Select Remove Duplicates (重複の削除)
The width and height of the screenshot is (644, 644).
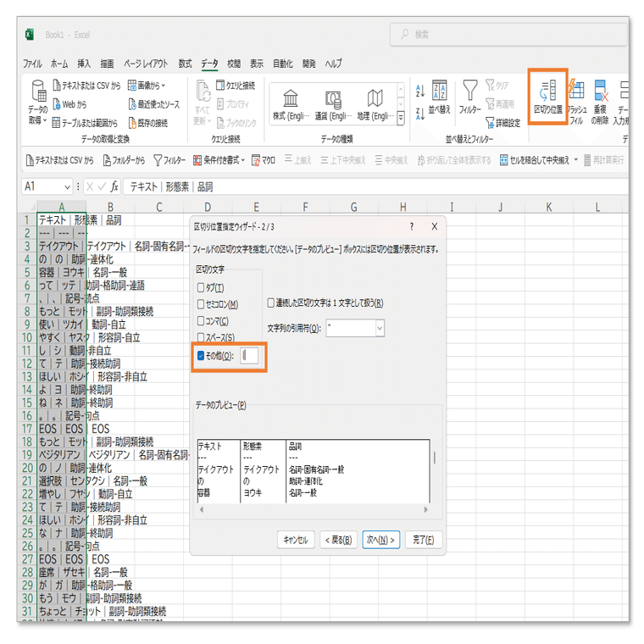tap(600, 103)
